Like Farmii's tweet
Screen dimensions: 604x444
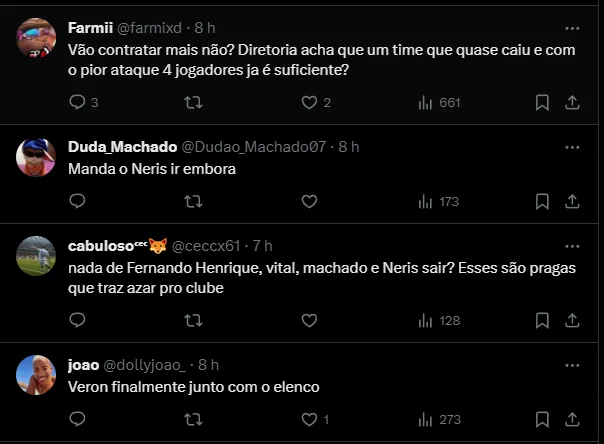(x=309, y=102)
